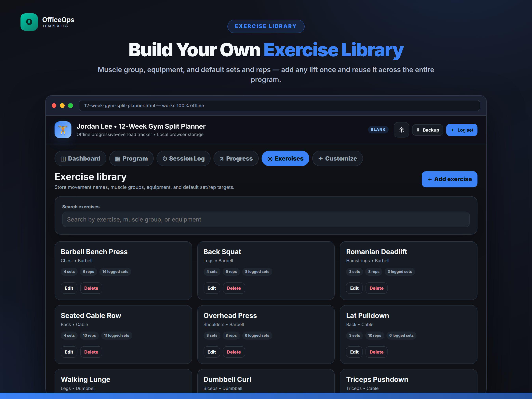The height and width of the screenshot is (399, 532).
Task: Click the Backup button
Action: pyautogui.click(x=427, y=130)
